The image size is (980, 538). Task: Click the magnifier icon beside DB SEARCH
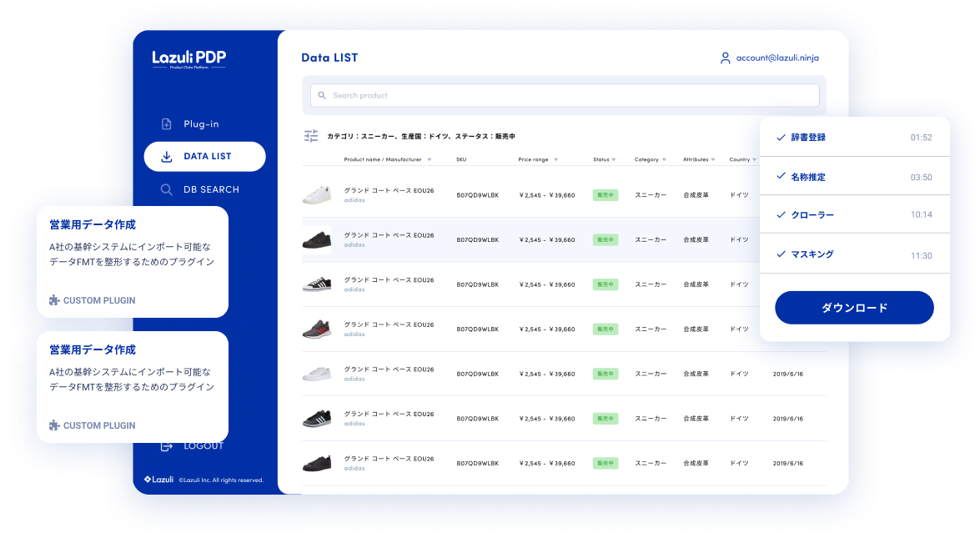pyautogui.click(x=166, y=189)
